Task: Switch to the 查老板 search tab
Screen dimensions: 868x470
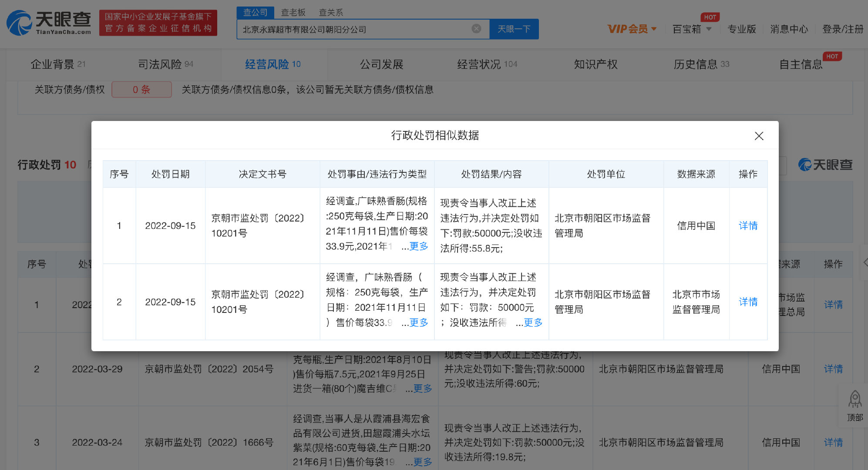Action: tap(293, 12)
